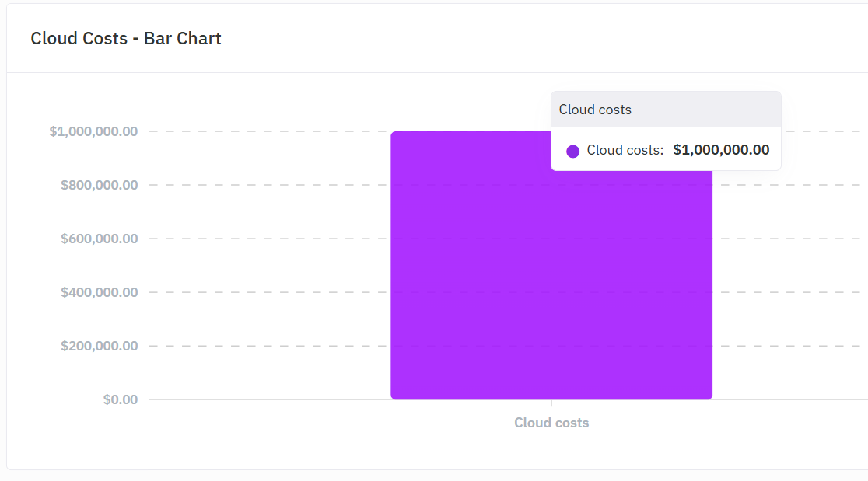868x481 pixels.
Task: Click the Cloud costs x-axis label
Action: [x=551, y=422]
